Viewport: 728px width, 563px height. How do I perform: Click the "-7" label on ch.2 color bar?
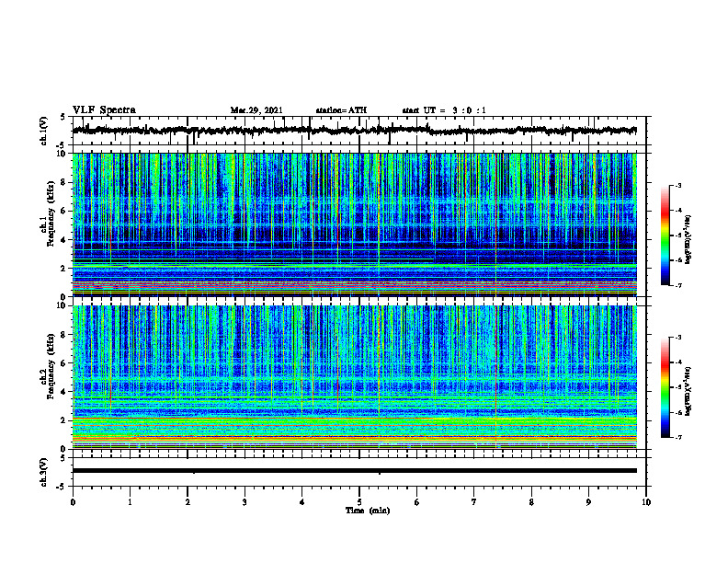[x=678, y=438]
